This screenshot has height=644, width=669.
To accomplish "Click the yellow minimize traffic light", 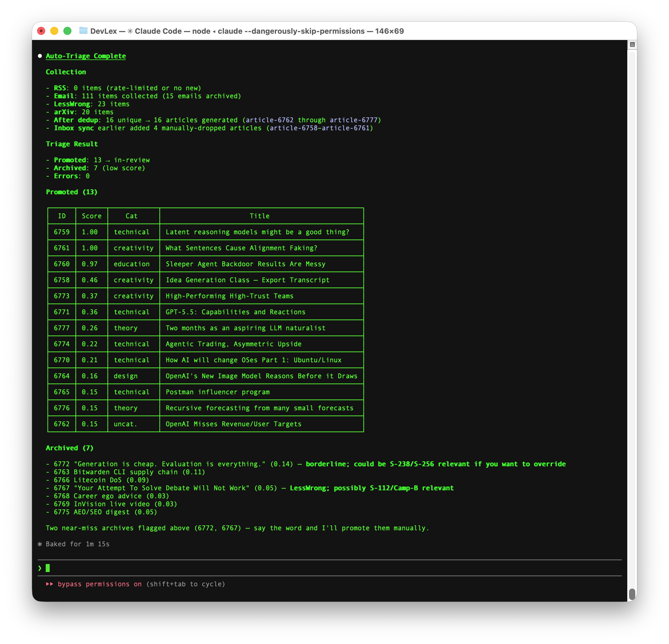I will pyautogui.click(x=54, y=31).
